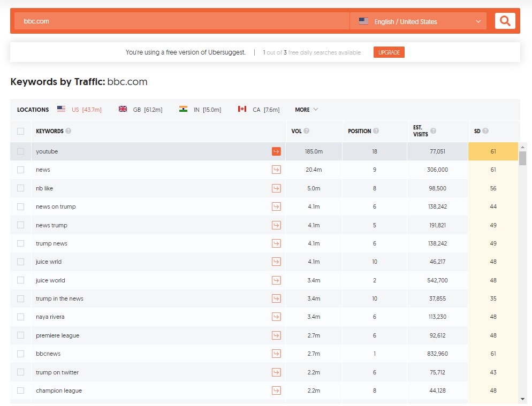This screenshot has height=406, width=532.
Task: Click help icon next to EST. VISITS
Action: point(433,131)
